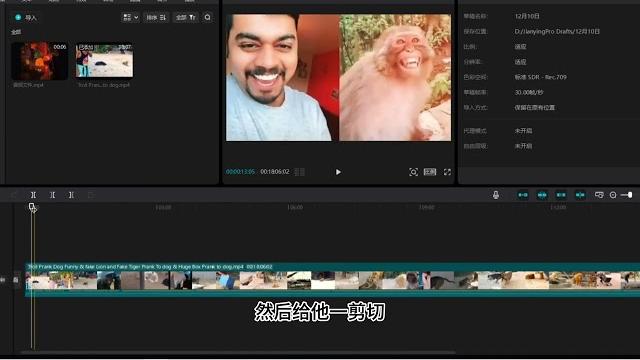Select the dog prank clip thumbnail
This screenshot has height=360, width=640.
[104, 60]
